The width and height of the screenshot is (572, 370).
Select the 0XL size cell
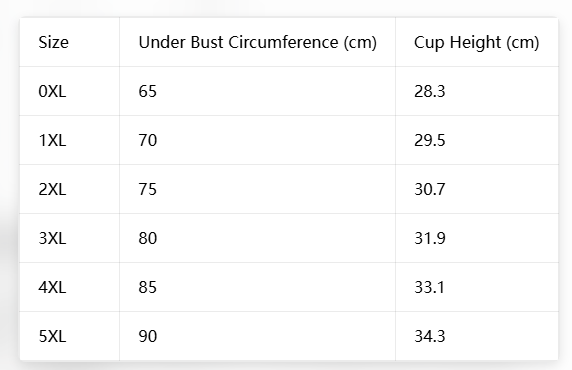[x=52, y=91]
